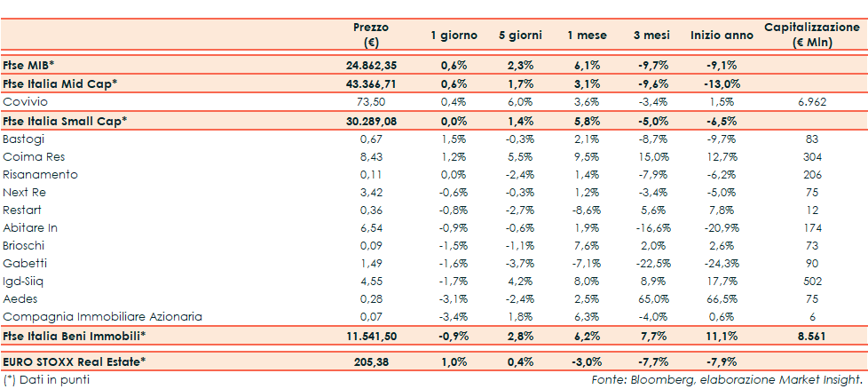Viewport: 868px width, 389px height.
Task: Select the Inizio anno column header
Action: click(x=721, y=36)
